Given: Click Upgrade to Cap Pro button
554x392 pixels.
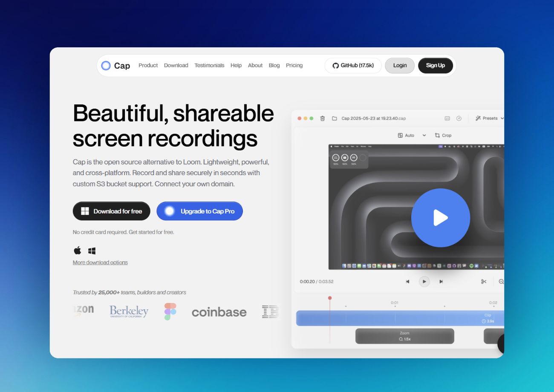Looking at the screenshot, I should pyautogui.click(x=200, y=211).
